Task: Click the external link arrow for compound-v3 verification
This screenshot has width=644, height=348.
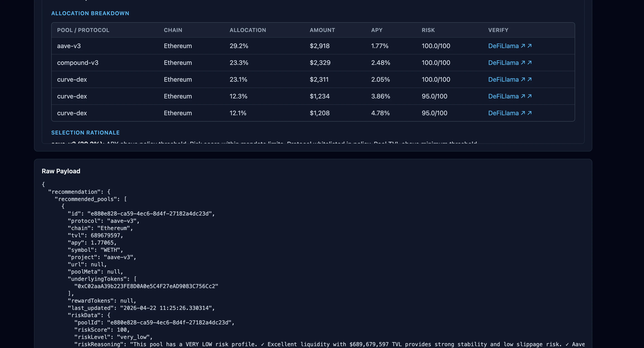Action: point(523,63)
